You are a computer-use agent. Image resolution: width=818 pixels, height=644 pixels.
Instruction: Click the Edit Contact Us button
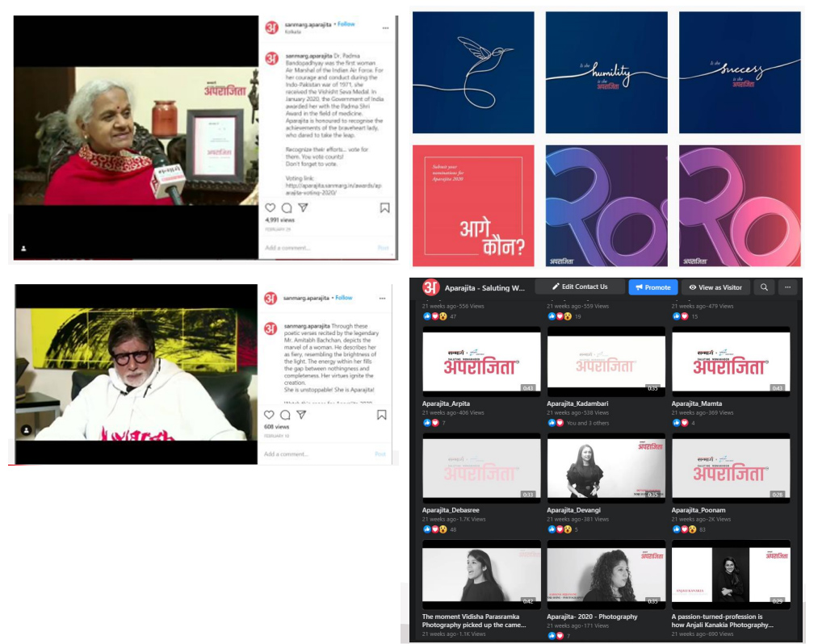point(580,286)
